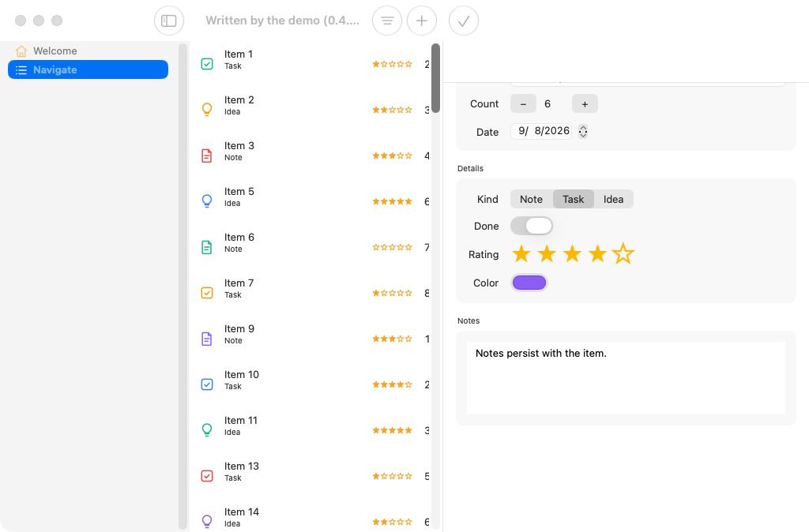809x532 pixels.
Task: Select the Item 3 row title
Action: [239, 146]
